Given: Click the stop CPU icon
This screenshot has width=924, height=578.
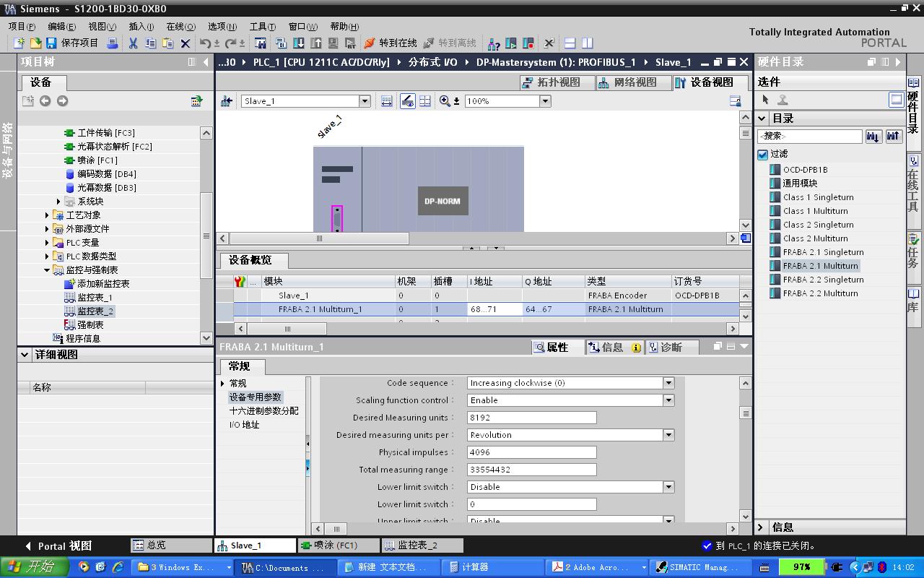Looking at the screenshot, I should pyautogui.click(x=528, y=43).
